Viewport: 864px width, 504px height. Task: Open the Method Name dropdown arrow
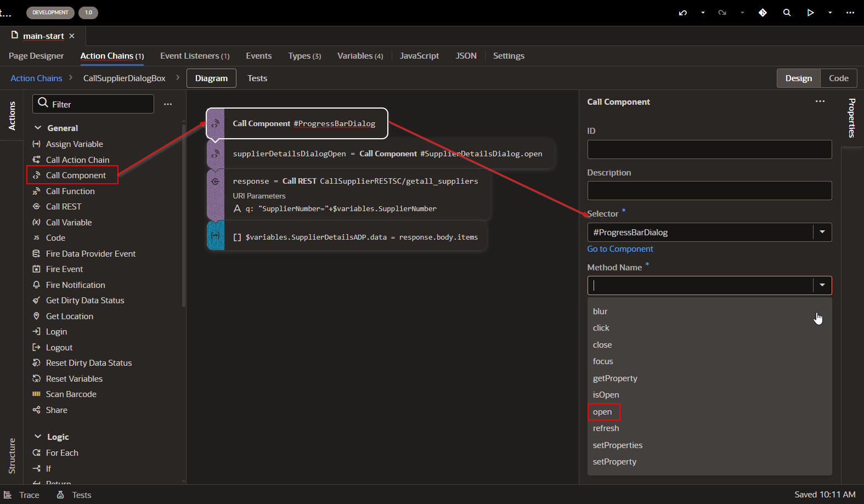point(822,285)
